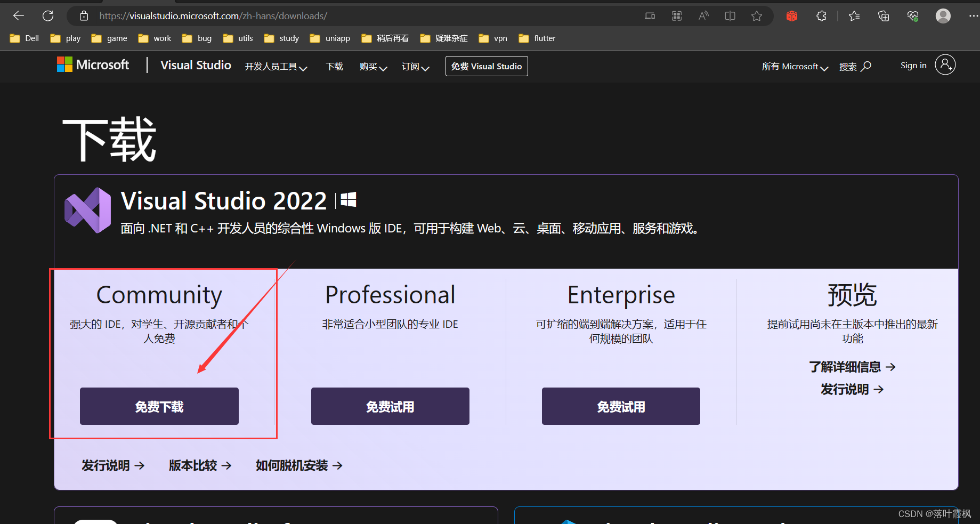This screenshot has width=980, height=524.
Task: Open the Extensions puzzle piece icon
Action: [x=821, y=16]
